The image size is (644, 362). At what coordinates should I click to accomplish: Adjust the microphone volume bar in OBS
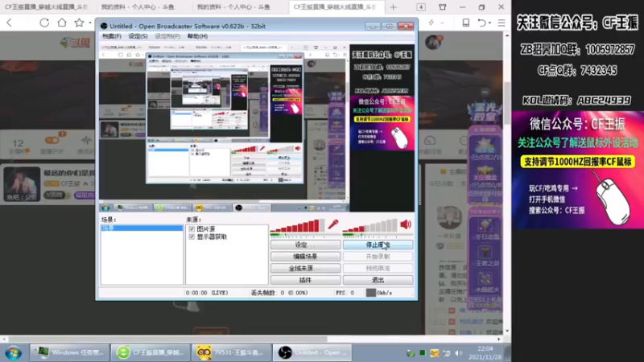coord(297,226)
